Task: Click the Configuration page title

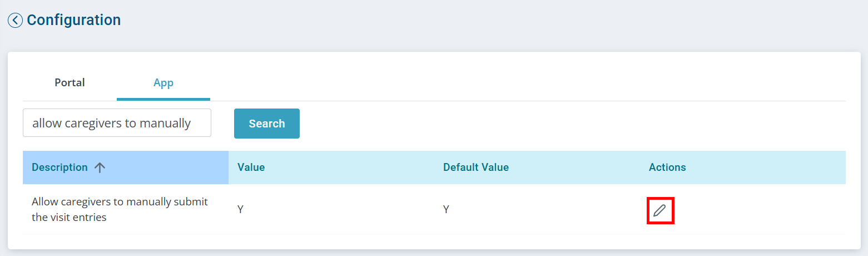Action: coord(73,21)
